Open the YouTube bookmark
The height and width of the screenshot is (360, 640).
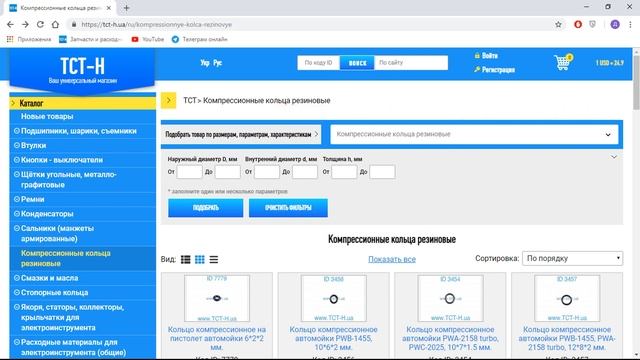[148, 39]
